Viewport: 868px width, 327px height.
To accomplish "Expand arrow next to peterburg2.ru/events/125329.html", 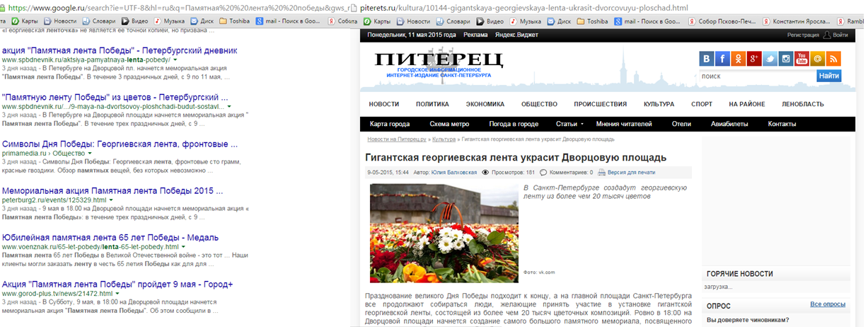I will tap(111, 200).
